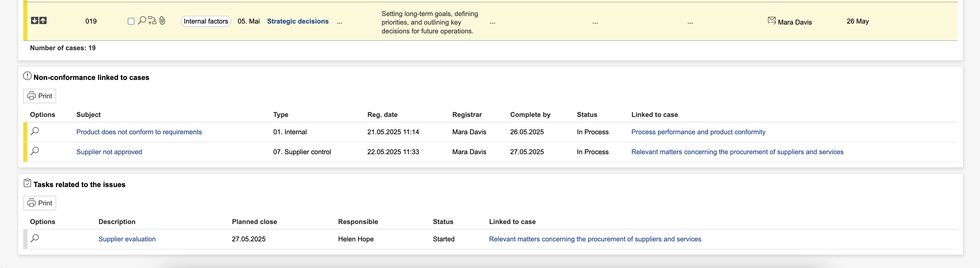This screenshot has width=980, height=268.
Task: Open attachments paperclip for case 019
Action: click(162, 20)
